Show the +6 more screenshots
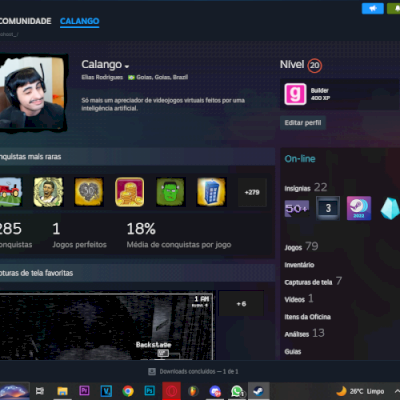Viewport: 400px width, 400px height. pos(241,304)
